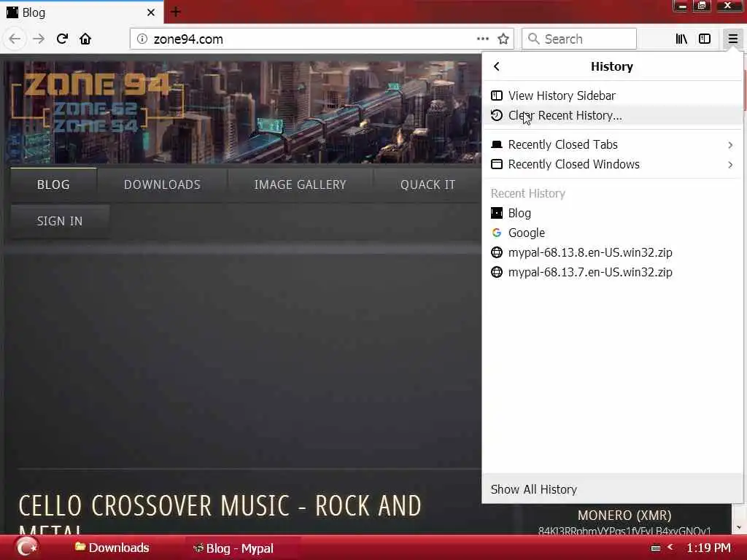Click the search magnifier icon
The image size is (747, 560).
pos(533,39)
